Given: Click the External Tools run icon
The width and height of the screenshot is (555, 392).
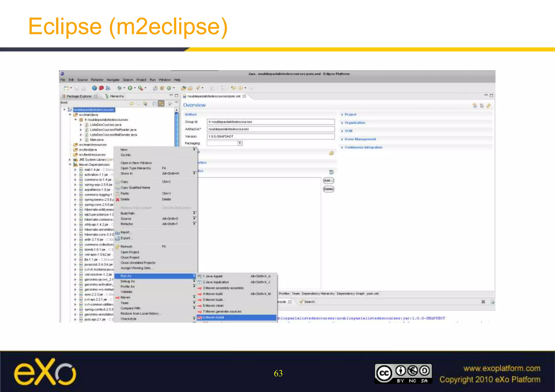Looking at the screenshot, I should click(140, 88).
